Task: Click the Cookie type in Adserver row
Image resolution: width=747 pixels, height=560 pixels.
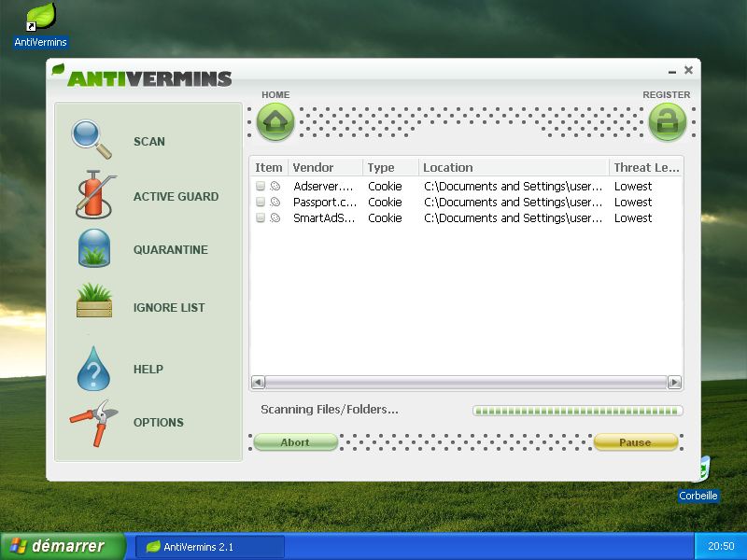Action: coord(385,186)
